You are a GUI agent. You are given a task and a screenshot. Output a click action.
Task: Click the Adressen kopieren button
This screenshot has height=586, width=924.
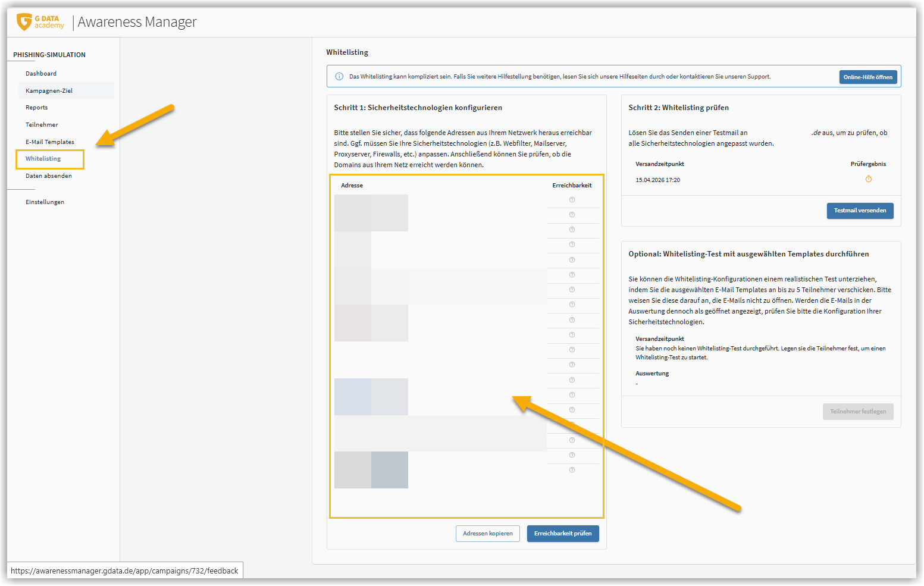pos(488,534)
